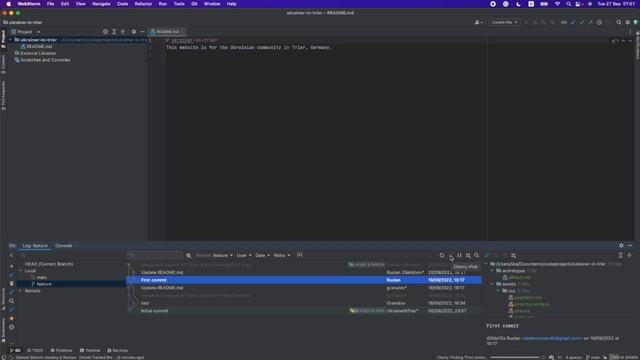Select the main branch in Local tree

[42, 278]
